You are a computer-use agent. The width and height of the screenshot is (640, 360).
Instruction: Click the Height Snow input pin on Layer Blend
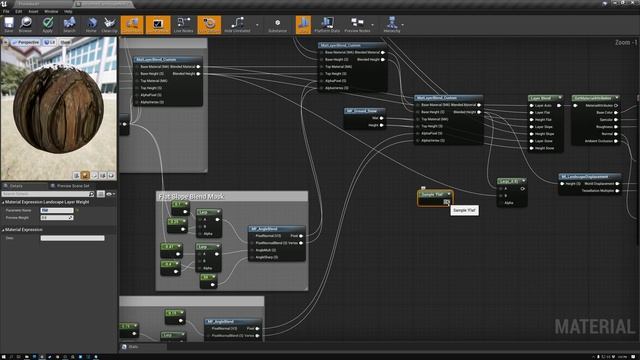[x=531, y=148]
